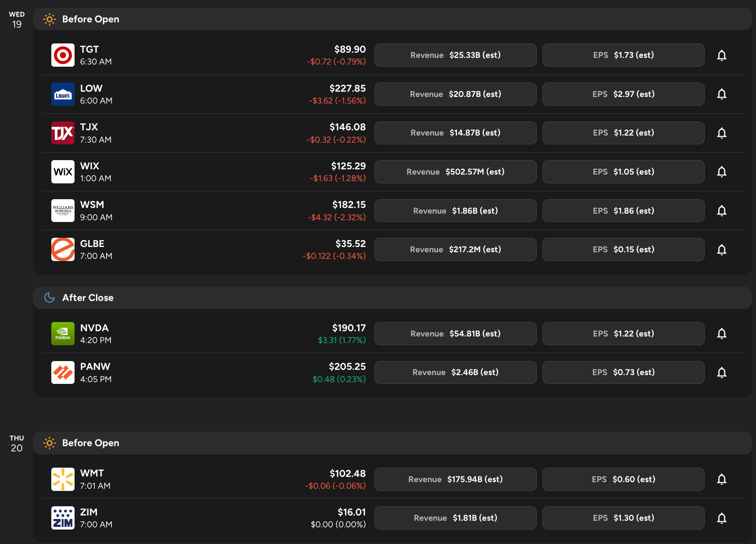This screenshot has width=756, height=544.
Task: Toggle the WMT earnings notification bell
Action: [x=722, y=479]
